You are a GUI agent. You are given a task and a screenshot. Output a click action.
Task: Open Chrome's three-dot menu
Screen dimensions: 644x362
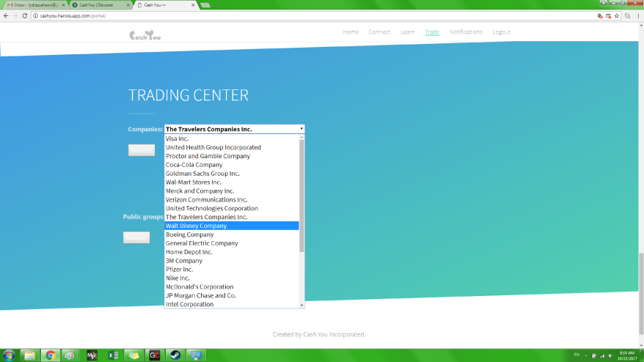point(638,15)
